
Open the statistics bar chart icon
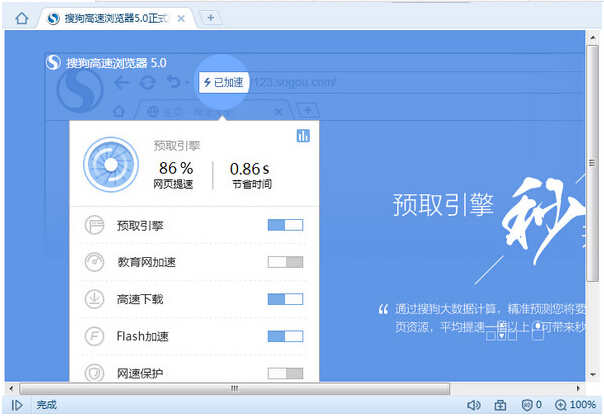tap(303, 136)
